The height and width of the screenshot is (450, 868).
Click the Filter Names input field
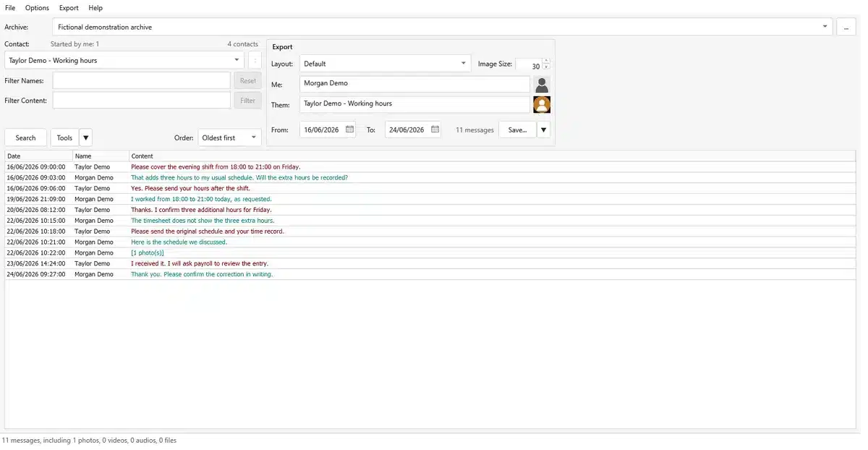click(142, 81)
